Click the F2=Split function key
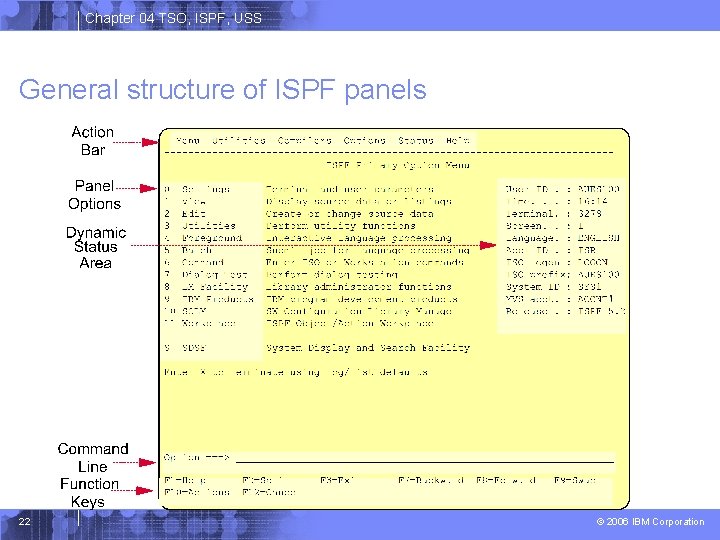 coord(263,480)
